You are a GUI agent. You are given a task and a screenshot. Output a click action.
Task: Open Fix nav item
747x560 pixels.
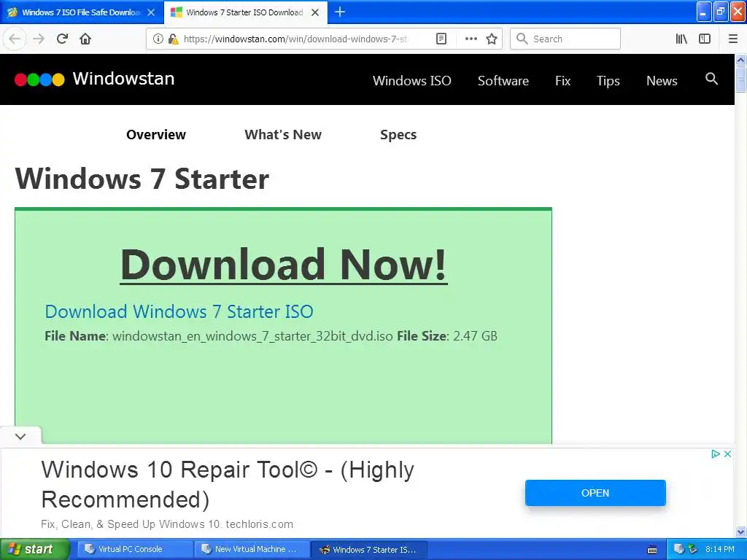point(562,80)
